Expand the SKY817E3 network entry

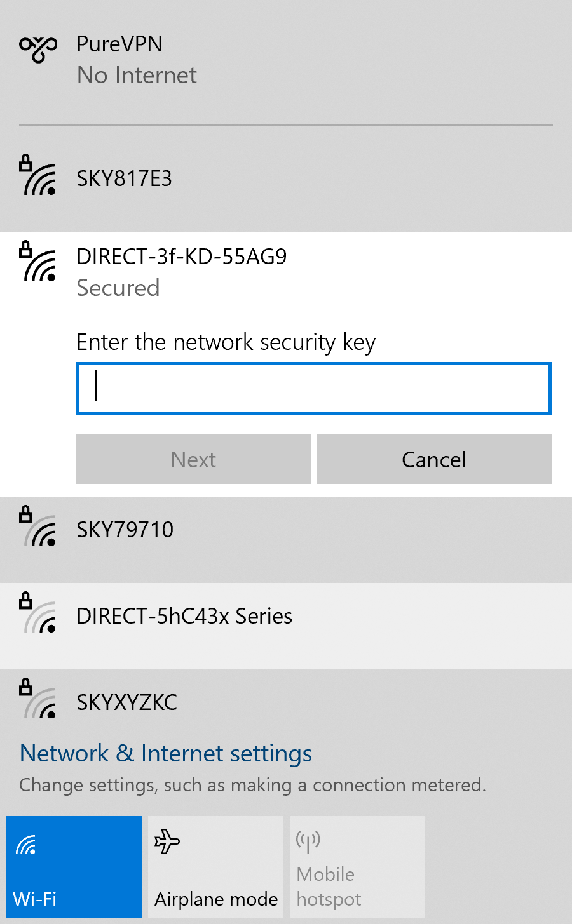[286, 180]
